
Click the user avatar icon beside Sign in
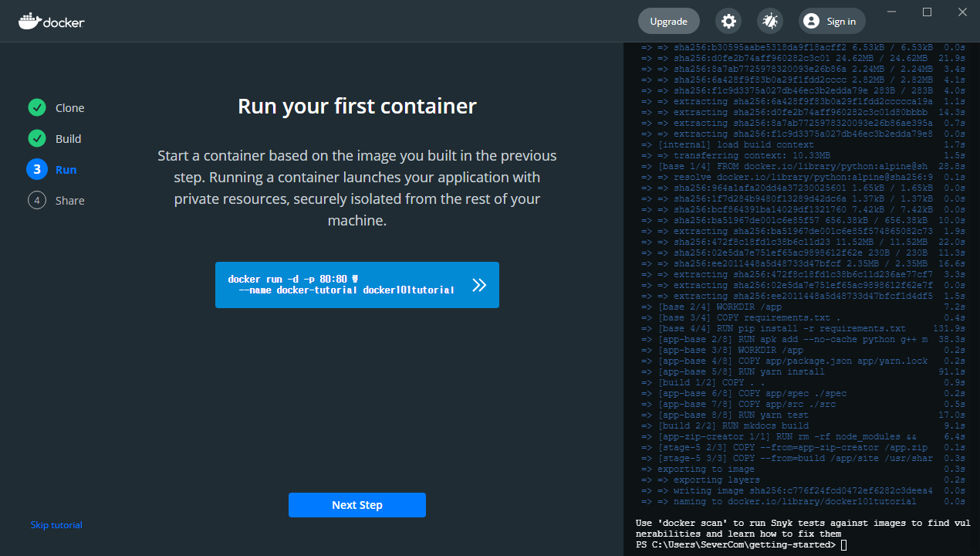point(811,21)
